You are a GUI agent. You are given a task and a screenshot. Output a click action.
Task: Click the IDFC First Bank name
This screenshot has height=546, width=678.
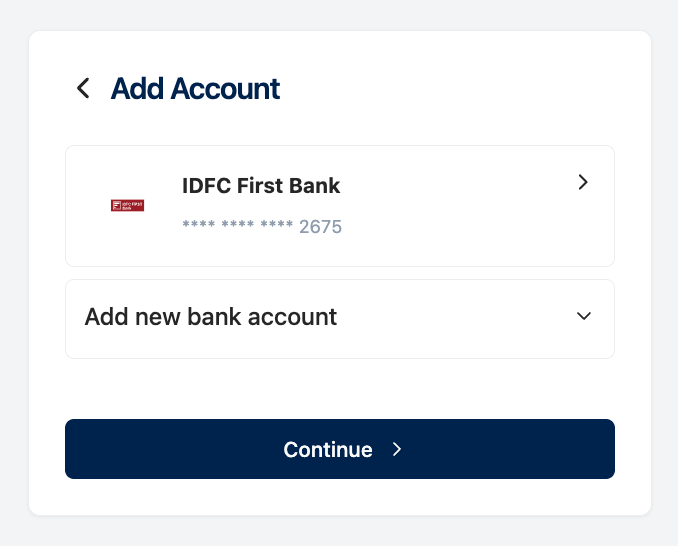[x=260, y=185]
